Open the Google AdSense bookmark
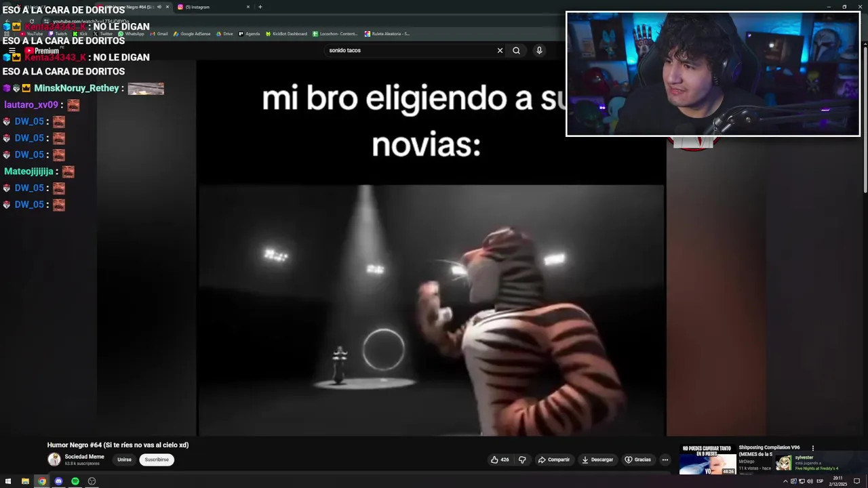 tap(192, 33)
